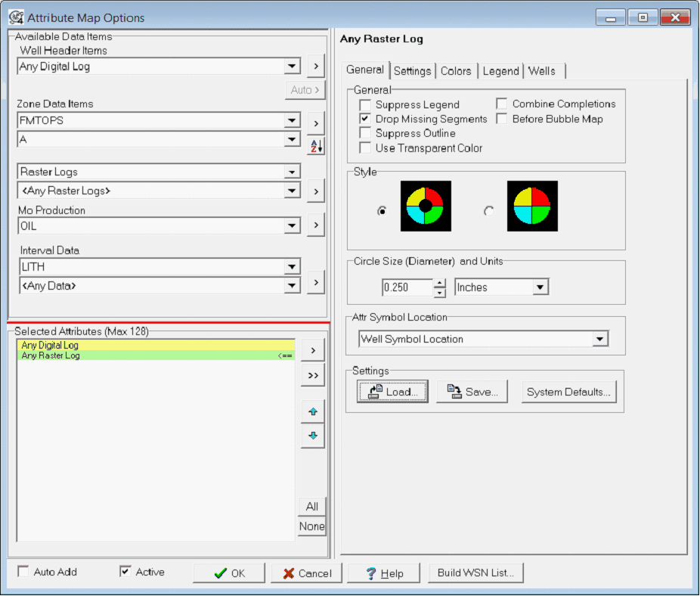Click the teal move-up arrow button
The height and width of the screenshot is (596, 700).
[312, 412]
